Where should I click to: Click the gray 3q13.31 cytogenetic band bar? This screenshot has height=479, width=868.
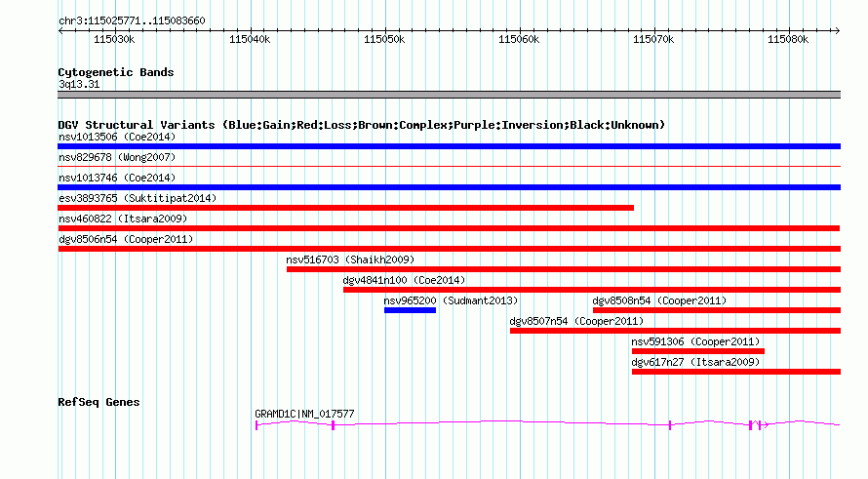coord(449,95)
